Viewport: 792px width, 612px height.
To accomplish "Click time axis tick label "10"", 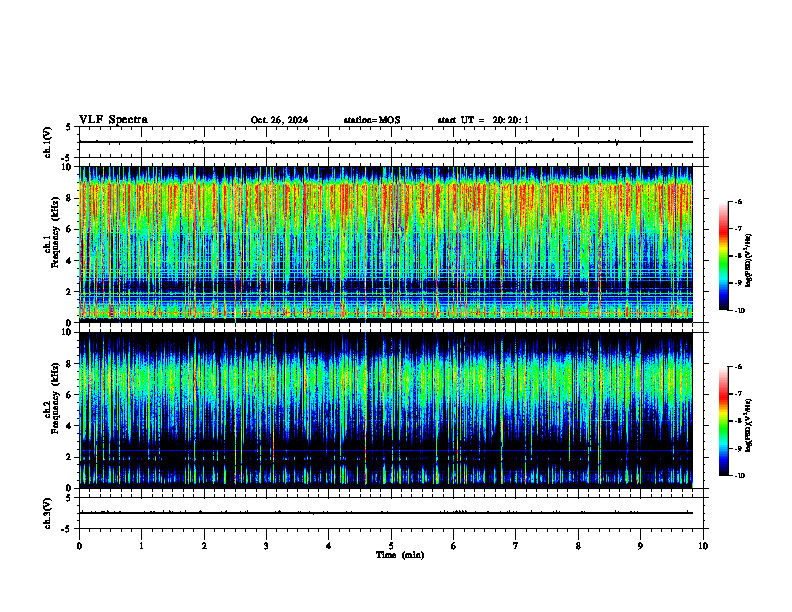I will (x=703, y=546).
